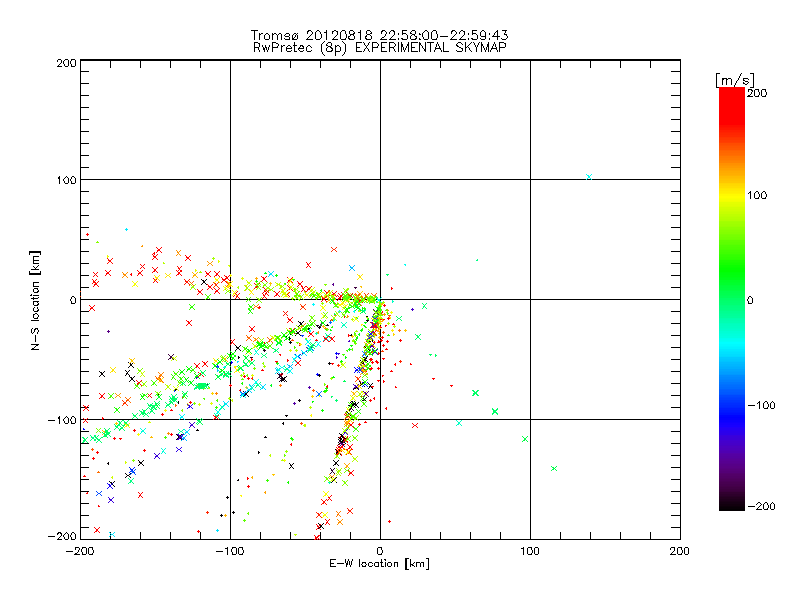The width and height of the screenshot is (800, 600).
Task: Click the isolated cyan data point at upper right
Action: tap(589, 177)
